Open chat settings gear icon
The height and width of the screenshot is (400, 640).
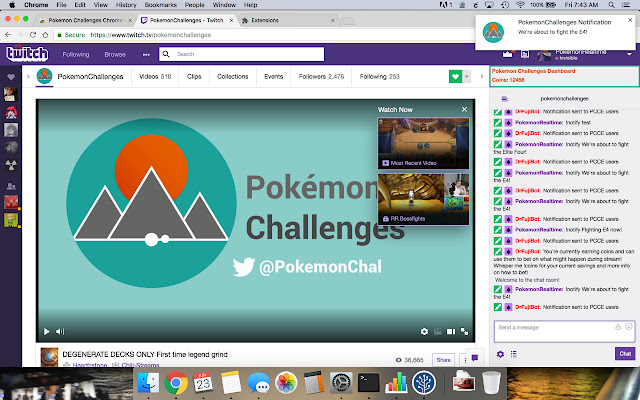501,353
